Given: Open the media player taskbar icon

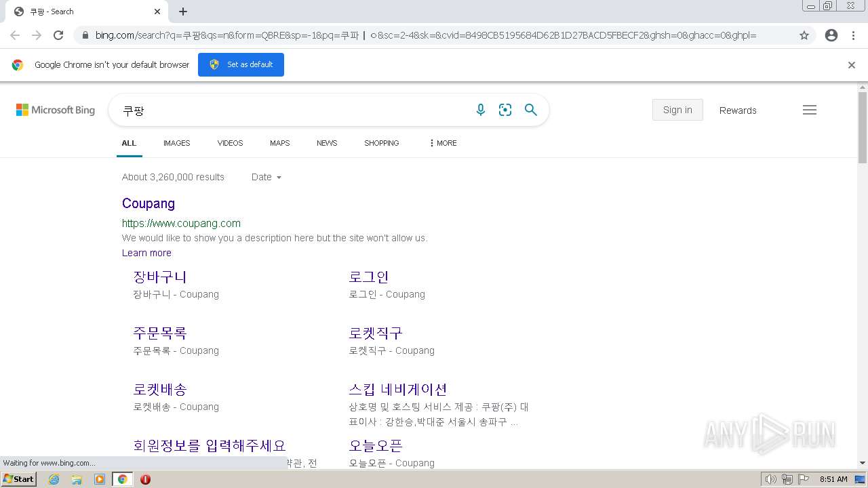Looking at the screenshot, I should (100, 479).
